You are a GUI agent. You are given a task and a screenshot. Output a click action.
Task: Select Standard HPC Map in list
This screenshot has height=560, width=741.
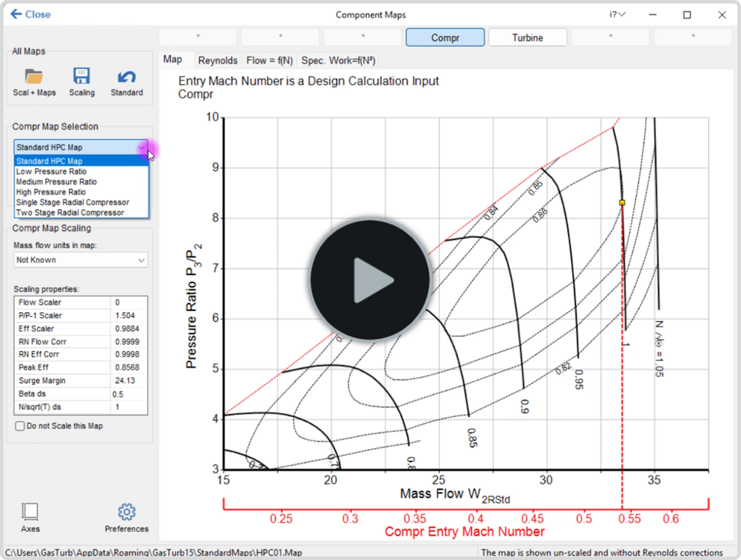[x=82, y=161]
